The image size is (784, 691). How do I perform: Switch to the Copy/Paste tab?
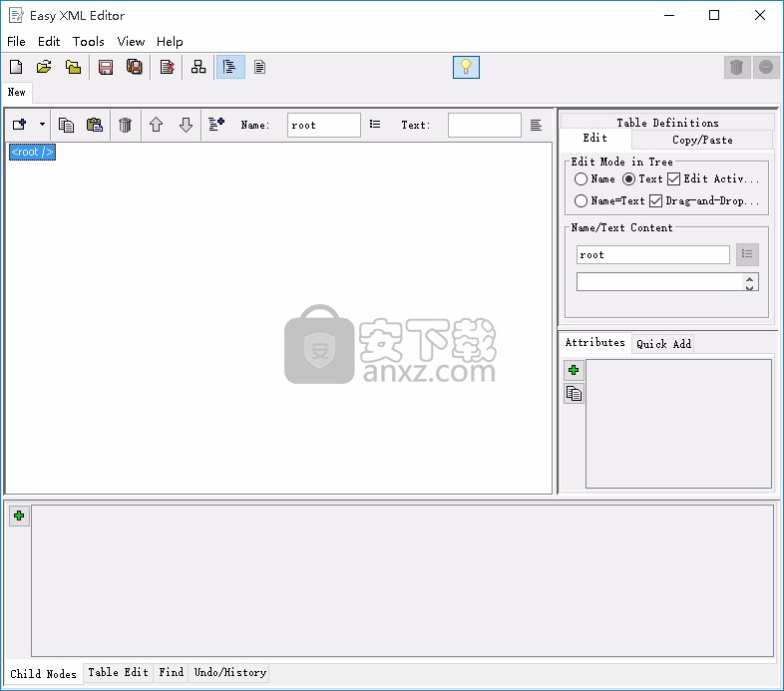click(702, 140)
